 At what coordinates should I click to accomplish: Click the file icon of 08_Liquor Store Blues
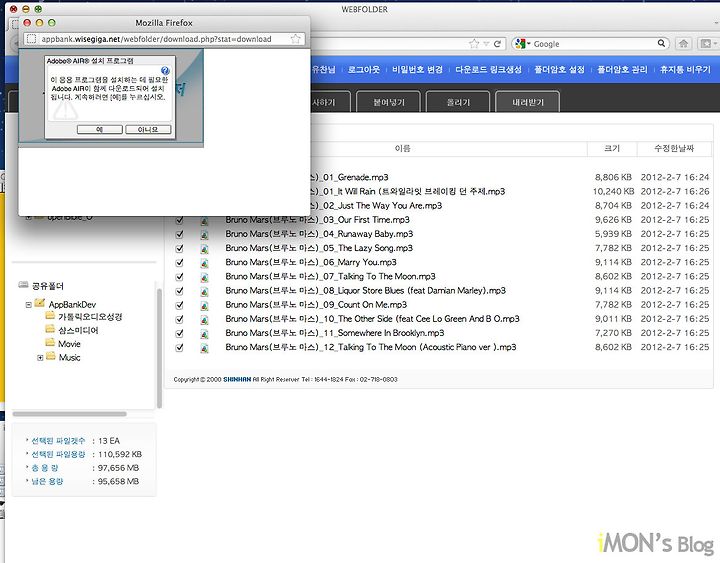coord(204,292)
